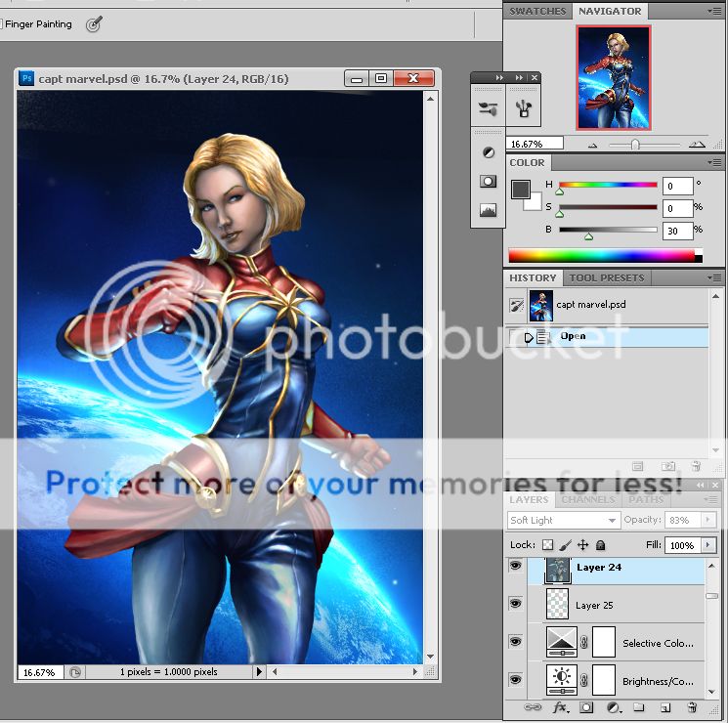Hide Layer 25 with its eye icon
The image size is (728, 723).
pos(515,604)
